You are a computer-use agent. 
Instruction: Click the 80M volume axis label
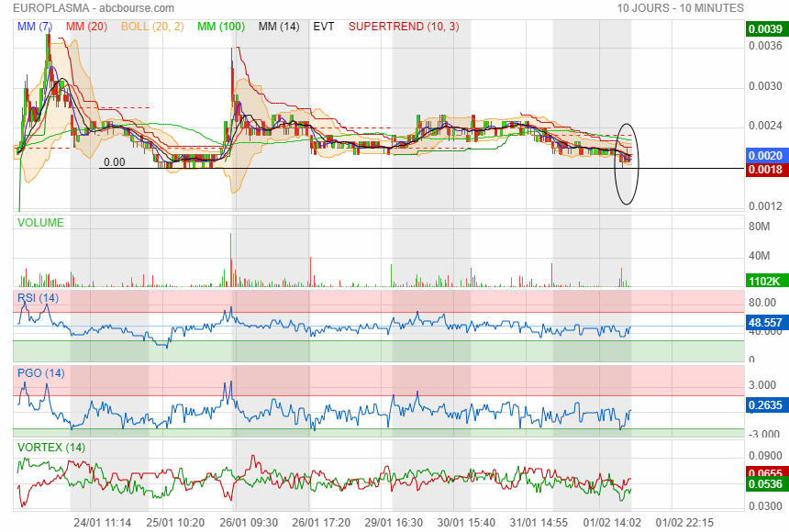pyautogui.click(x=760, y=227)
